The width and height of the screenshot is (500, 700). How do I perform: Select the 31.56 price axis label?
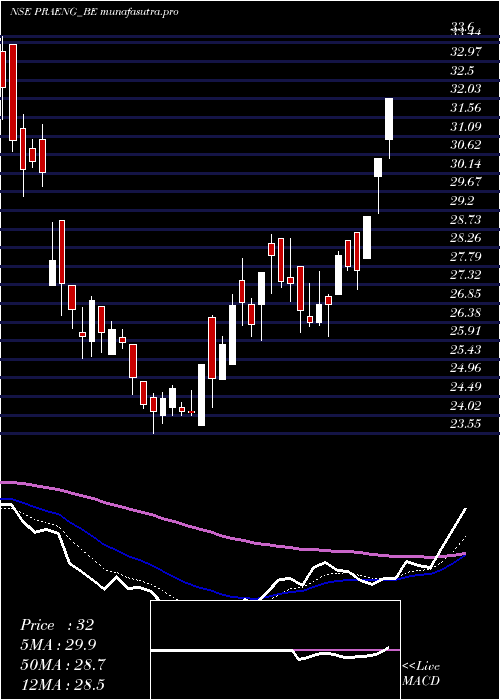pyautogui.click(x=466, y=108)
